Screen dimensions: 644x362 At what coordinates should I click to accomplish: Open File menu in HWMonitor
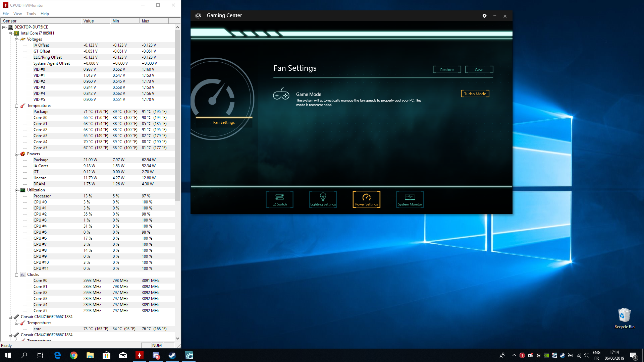6,14
